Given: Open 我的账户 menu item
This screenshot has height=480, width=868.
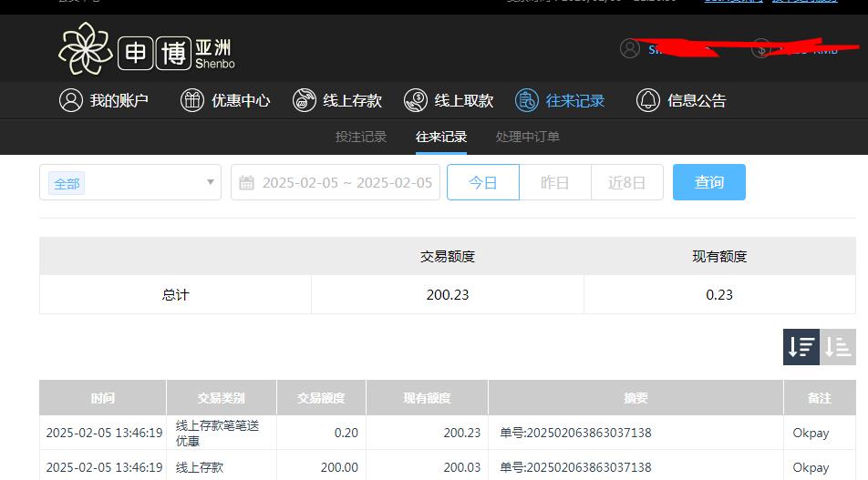Looking at the screenshot, I should pos(104,100).
